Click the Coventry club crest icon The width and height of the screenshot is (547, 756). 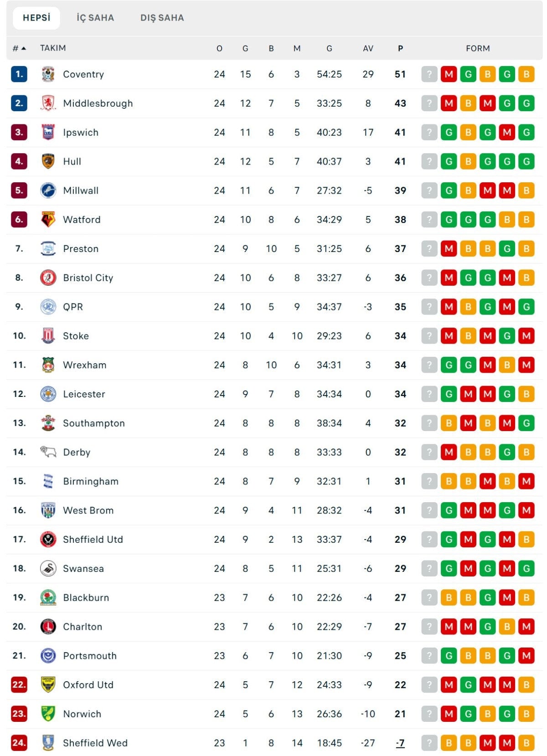click(x=48, y=74)
